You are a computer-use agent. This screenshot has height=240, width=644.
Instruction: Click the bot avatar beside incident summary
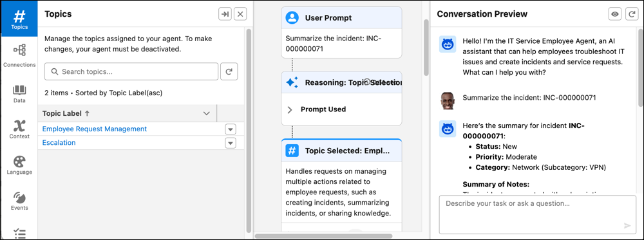coord(448,129)
